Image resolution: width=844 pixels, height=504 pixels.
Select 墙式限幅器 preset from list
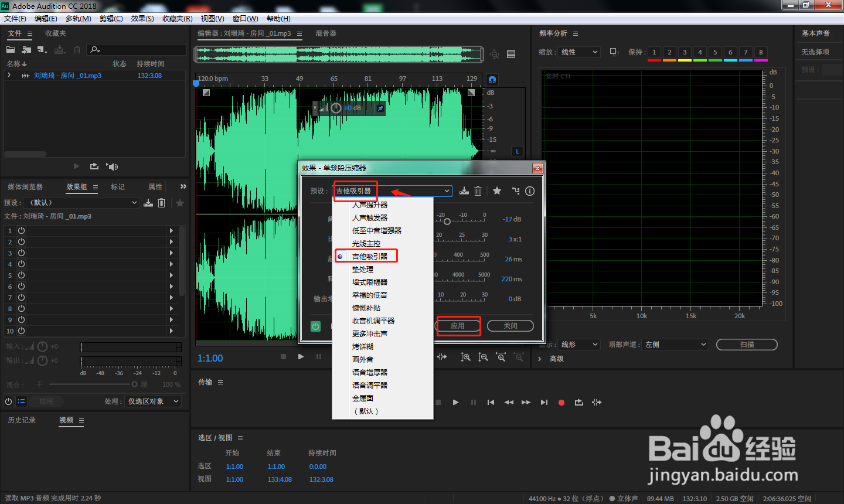point(383,282)
